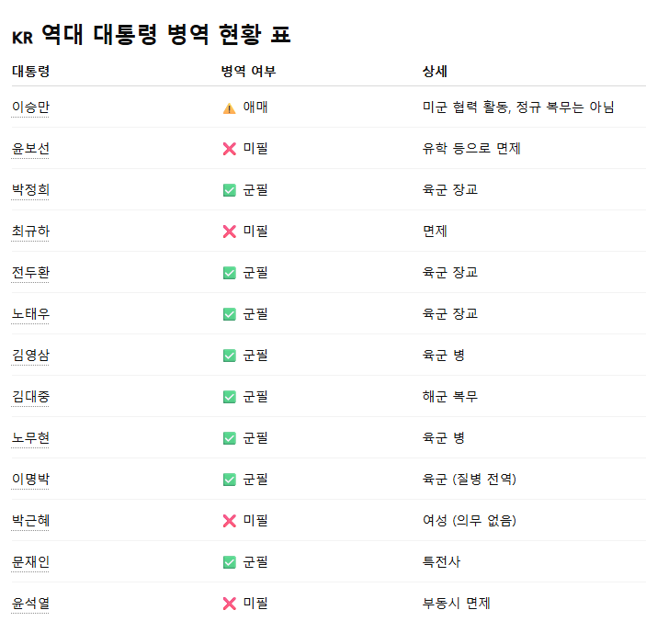
Task: Click the 역대 대통령 병역 현황 표 heading
Action: pos(152,34)
